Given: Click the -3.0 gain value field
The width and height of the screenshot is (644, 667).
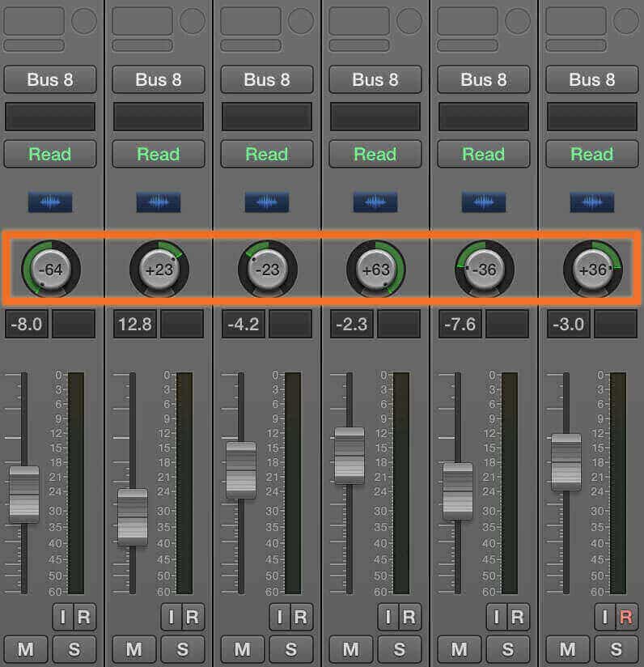Looking at the screenshot, I should 568,324.
